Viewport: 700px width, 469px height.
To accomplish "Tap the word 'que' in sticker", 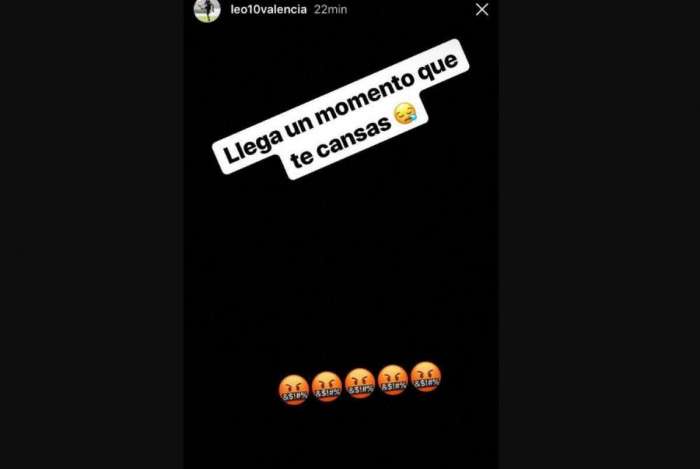I will coord(438,68).
